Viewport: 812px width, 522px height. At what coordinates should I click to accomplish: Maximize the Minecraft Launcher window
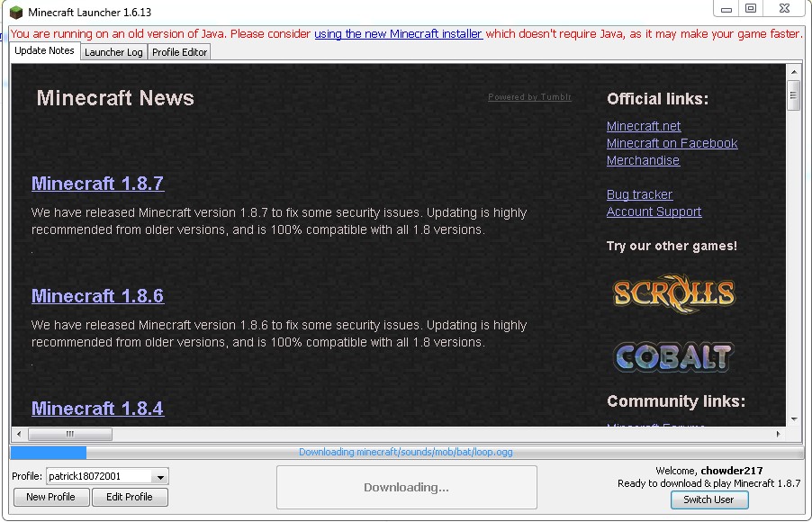coord(751,9)
